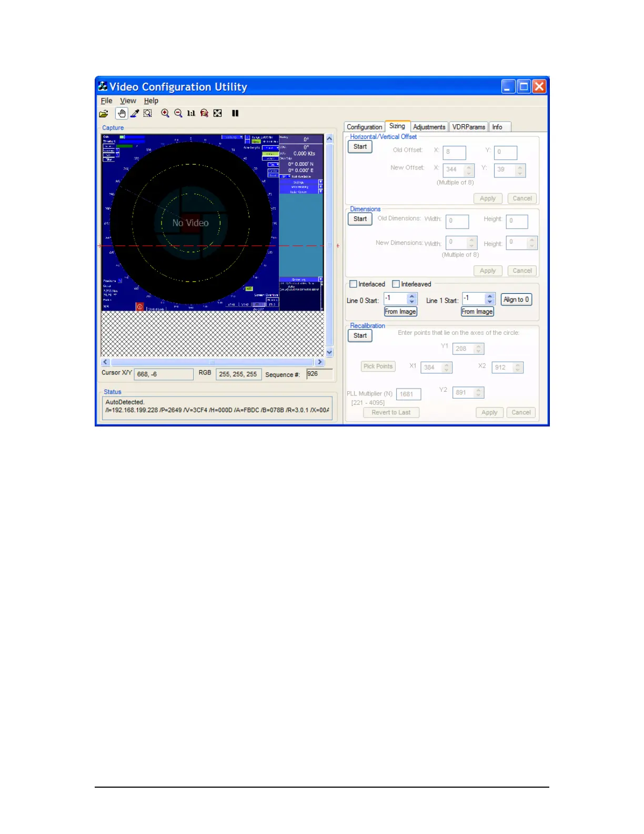Click the red magnifier toolbar icon
The height and width of the screenshot is (834, 644).
[204, 113]
